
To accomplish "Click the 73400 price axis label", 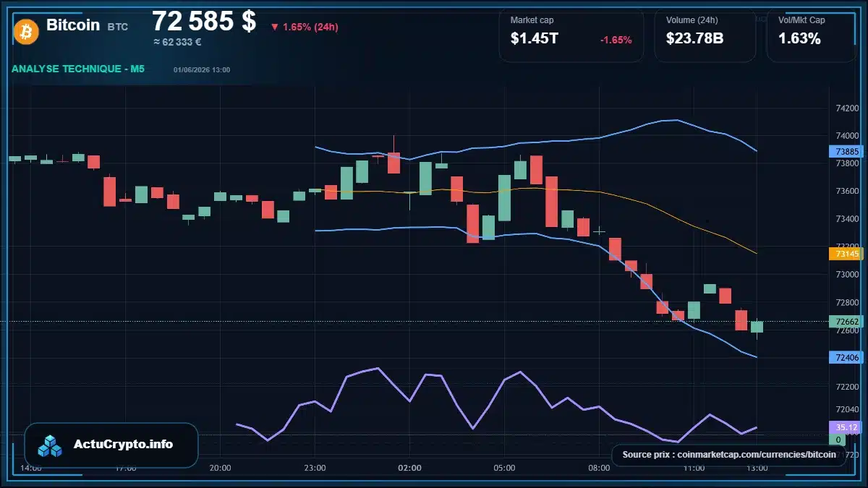I will tap(847, 219).
